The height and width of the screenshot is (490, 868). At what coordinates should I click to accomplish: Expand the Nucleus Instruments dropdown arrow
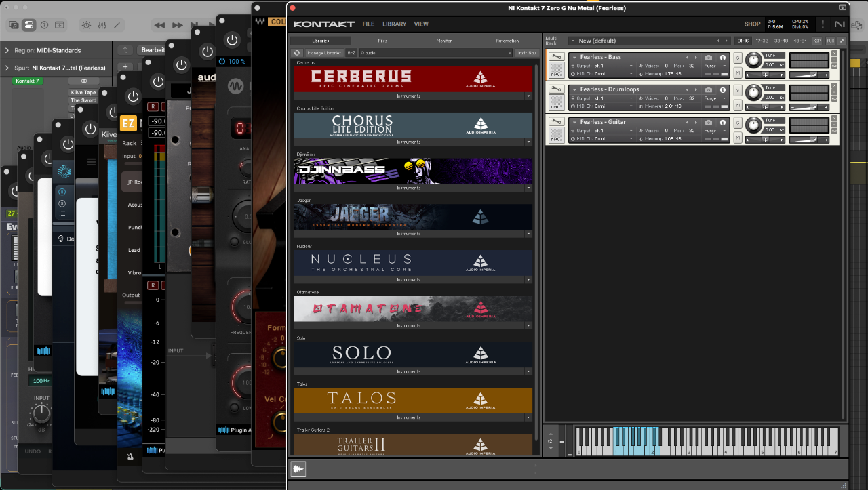tap(528, 280)
